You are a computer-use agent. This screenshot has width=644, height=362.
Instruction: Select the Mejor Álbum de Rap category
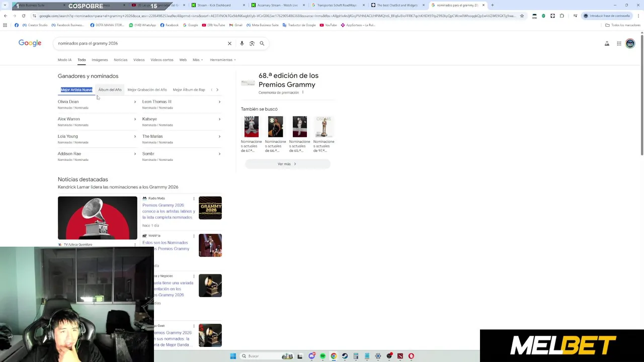pyautogui.click(x=189, y=89)
